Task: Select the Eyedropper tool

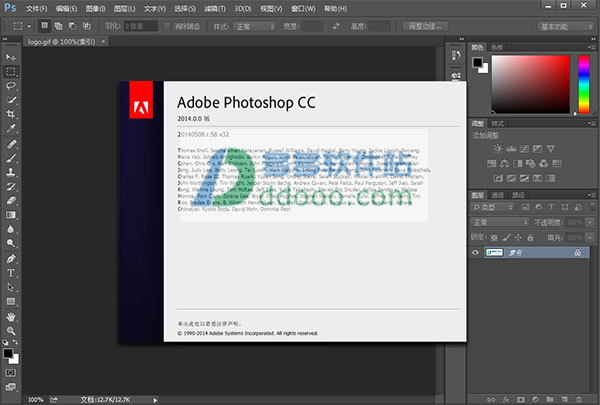Action: pyautogui.click(x=11, y=128)
